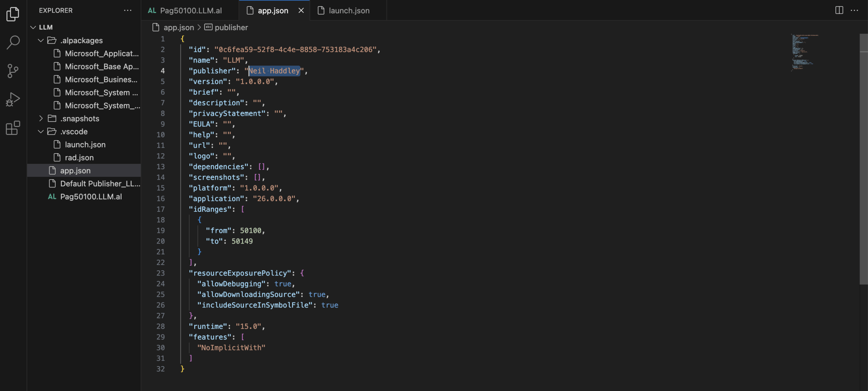Open the Extensions view icon
This screenshot has width=868, height=391.
tap(13, 128)
